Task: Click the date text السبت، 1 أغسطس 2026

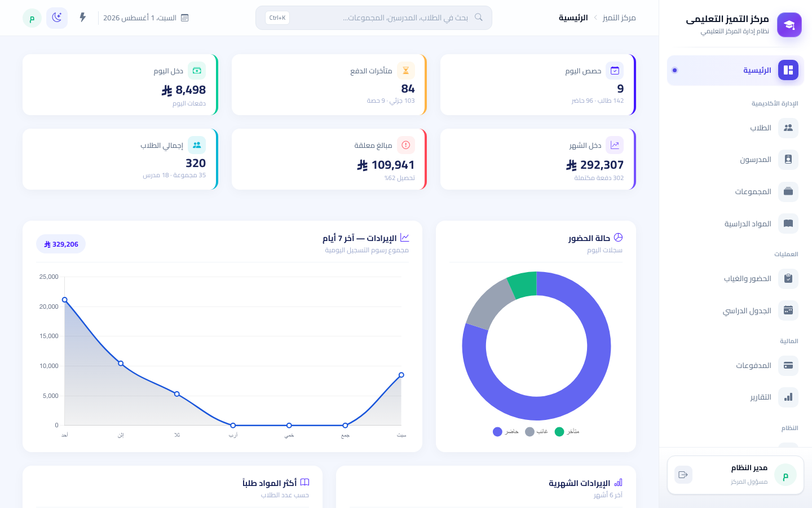Action: click(x=140, y=18)
